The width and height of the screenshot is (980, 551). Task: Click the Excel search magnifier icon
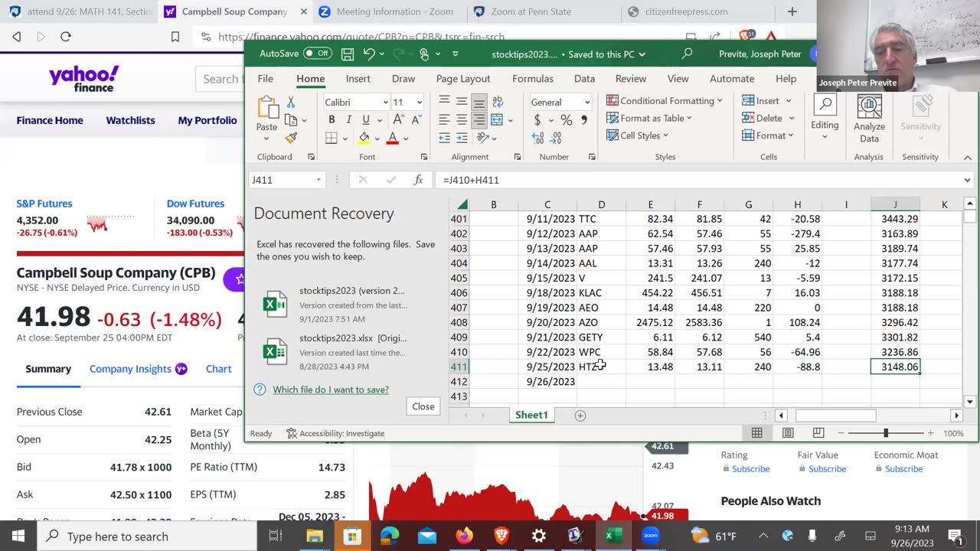pyautogui.click(x=687, y=54)
